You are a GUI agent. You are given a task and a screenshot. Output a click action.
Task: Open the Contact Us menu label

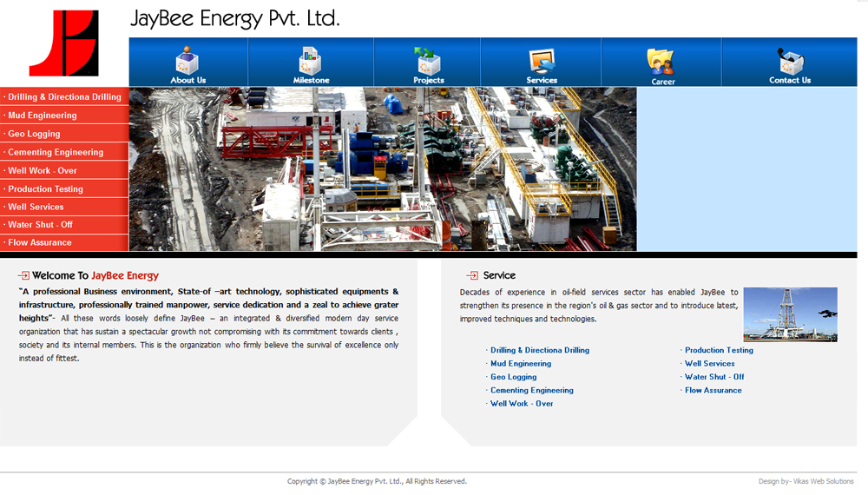click(x=790, y=80)
